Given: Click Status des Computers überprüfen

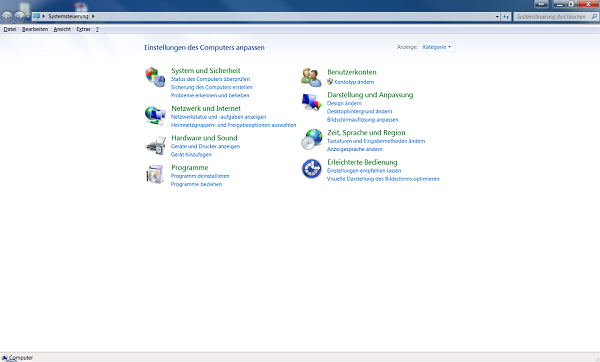Looking at the screenshot, I should (210, 79).
